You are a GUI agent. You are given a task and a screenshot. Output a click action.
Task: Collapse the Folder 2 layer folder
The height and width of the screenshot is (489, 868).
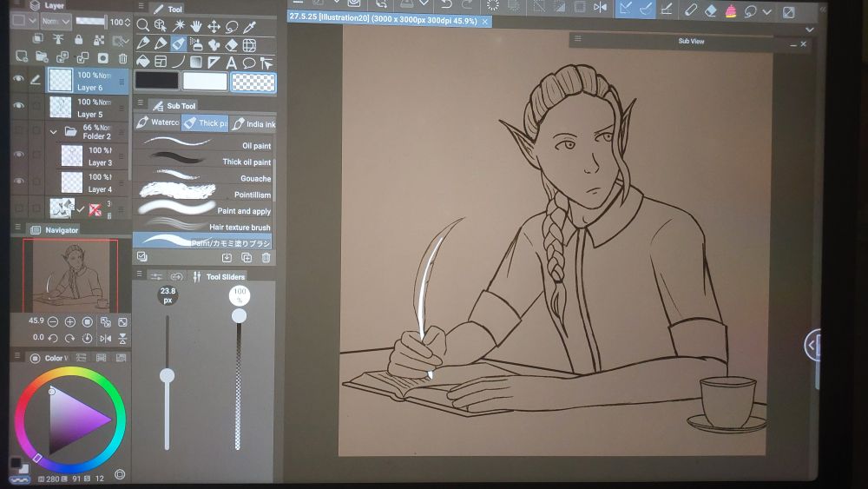(54, 132)
